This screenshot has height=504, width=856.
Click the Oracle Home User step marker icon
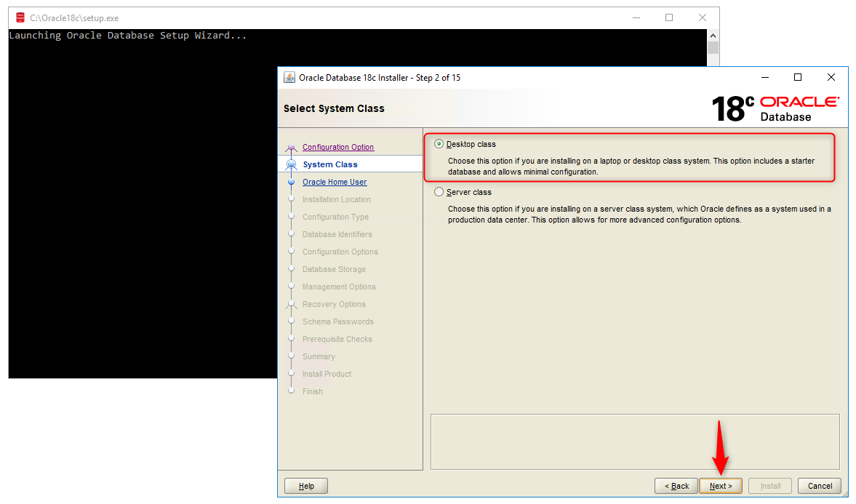pos(292,182)
